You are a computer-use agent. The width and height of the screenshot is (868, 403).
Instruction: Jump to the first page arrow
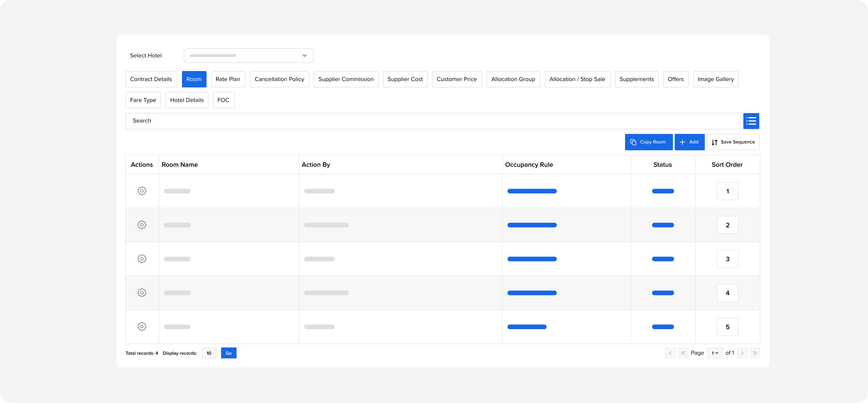683,353
